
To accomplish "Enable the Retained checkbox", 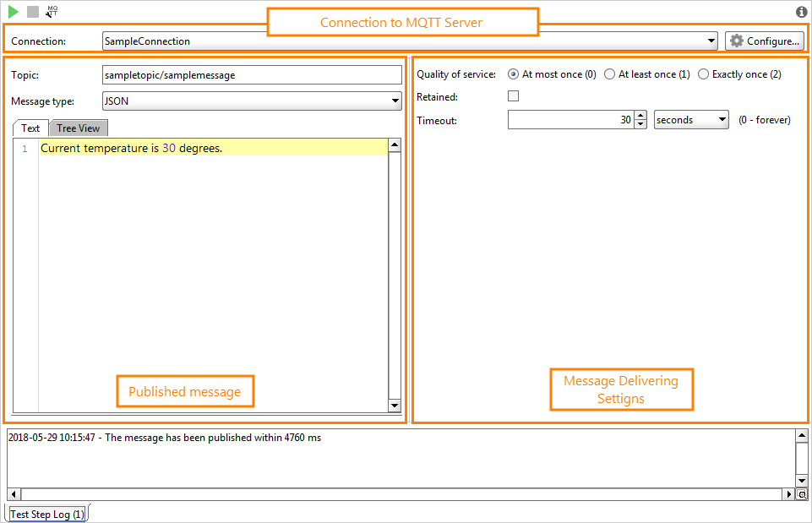I will (x=513, y=95).
